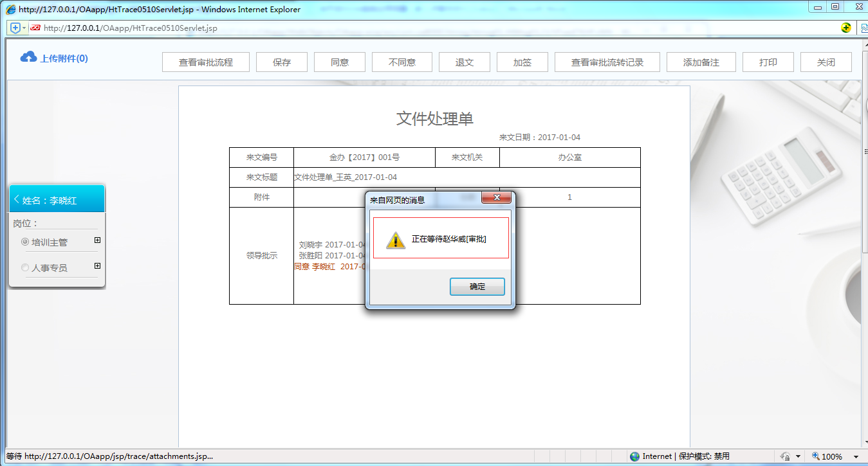Image resolution: width=868 pixels, height=466 pixels.
Task: Click the warning triangle icon in dialog
Action: pyautogui.click(x=395, y=240)
